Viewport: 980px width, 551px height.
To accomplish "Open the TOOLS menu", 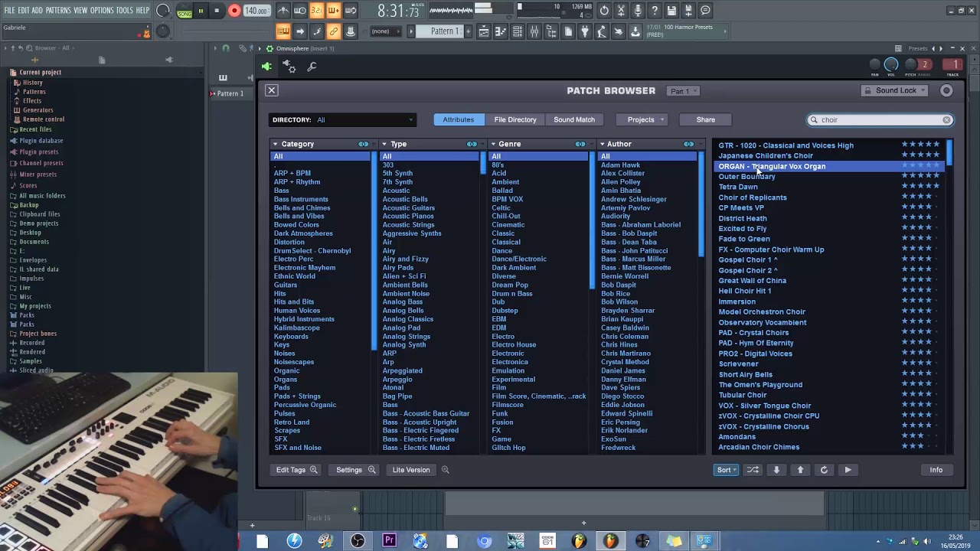I will coord(125,11).
